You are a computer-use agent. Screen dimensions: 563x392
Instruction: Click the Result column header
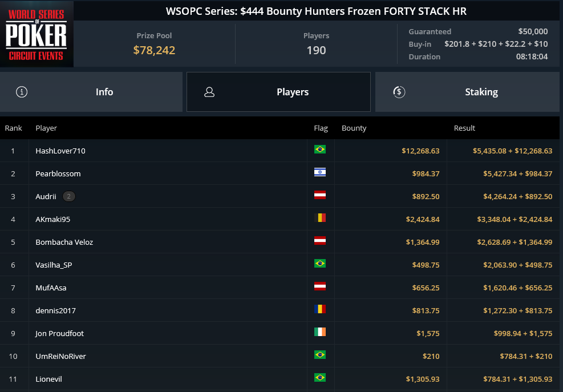coord(464,128)
